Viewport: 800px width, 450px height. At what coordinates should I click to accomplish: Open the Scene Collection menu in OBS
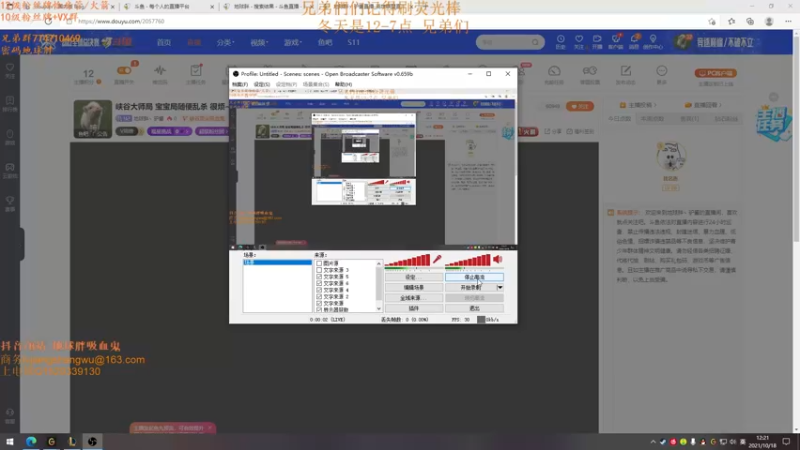coord(316,84)
